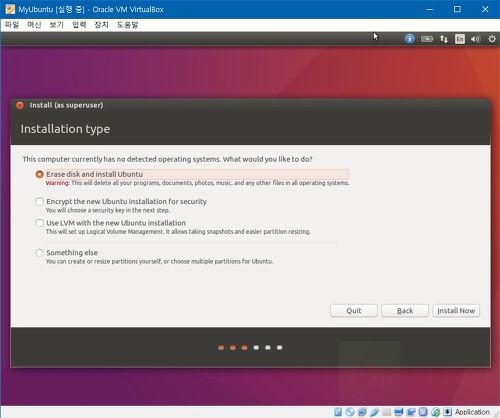
Task: Open the network up-down arrows indicator
Action: (444, 39)
